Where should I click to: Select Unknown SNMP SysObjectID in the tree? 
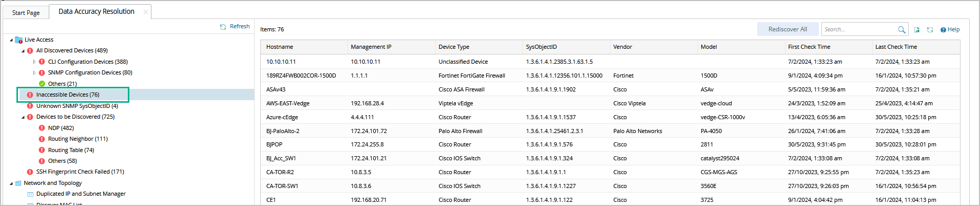(77, 106)
